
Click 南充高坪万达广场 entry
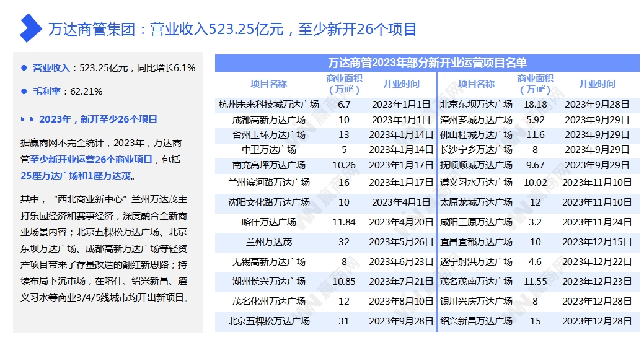click(x=269, y=165)
